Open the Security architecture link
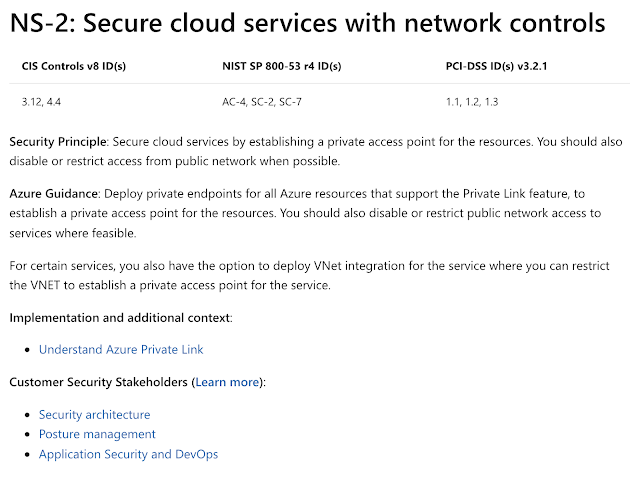Screen dimensions: 640x477 94,415
